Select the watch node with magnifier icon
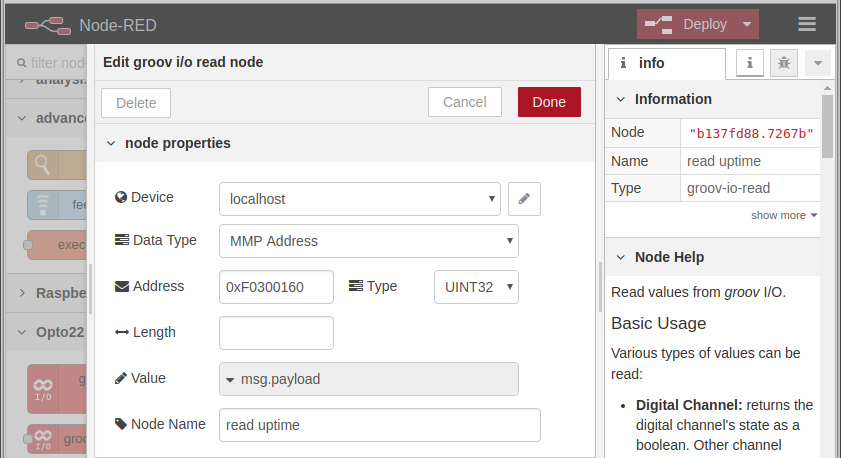The height and width of the screenshot is (458, 841). click(57, 165)
